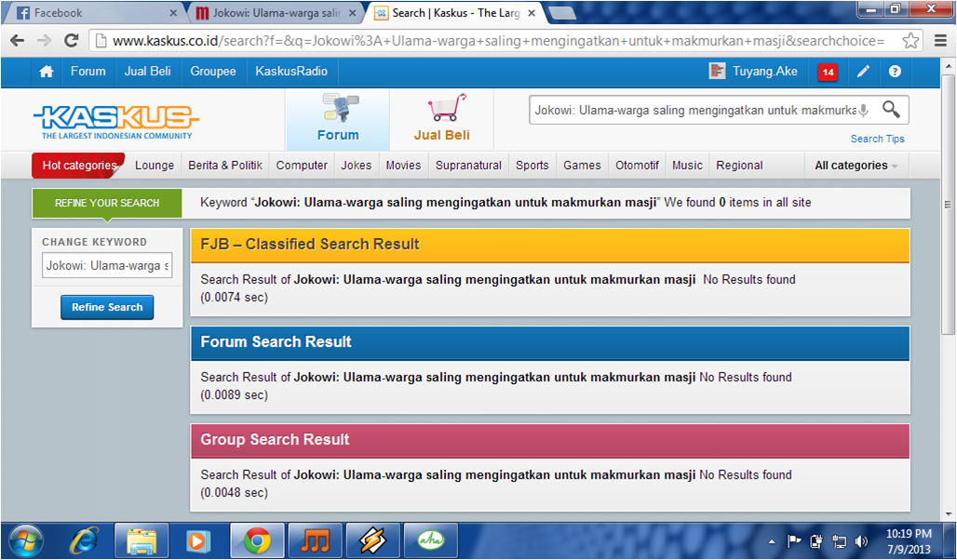The image size is (957, 560).
Task: Open KaskusRadio link
Action: tap(291, 72)
